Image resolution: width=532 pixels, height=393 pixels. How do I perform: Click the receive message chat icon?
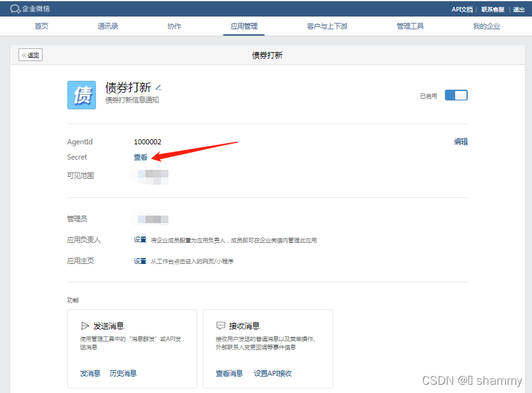pos(221,326)
